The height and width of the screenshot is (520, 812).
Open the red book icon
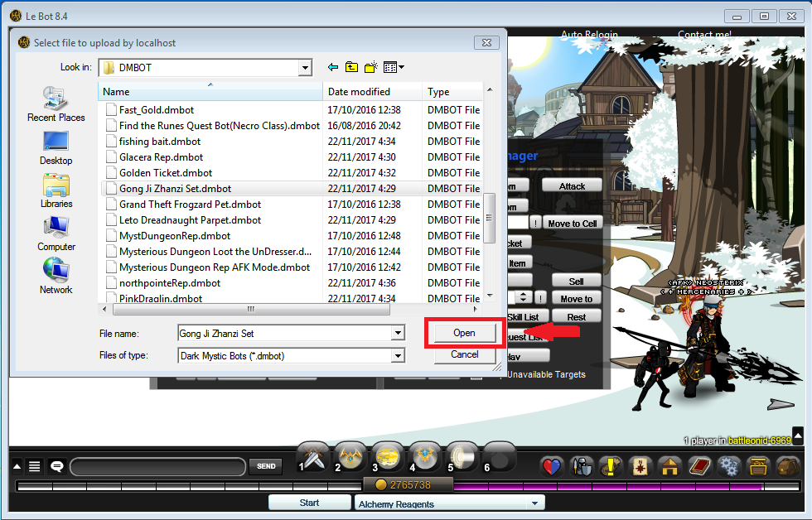point(699,467)
